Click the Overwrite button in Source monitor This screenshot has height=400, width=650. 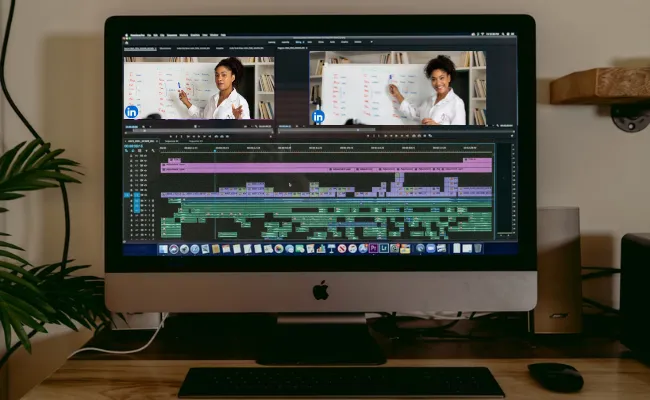(222, 136)
